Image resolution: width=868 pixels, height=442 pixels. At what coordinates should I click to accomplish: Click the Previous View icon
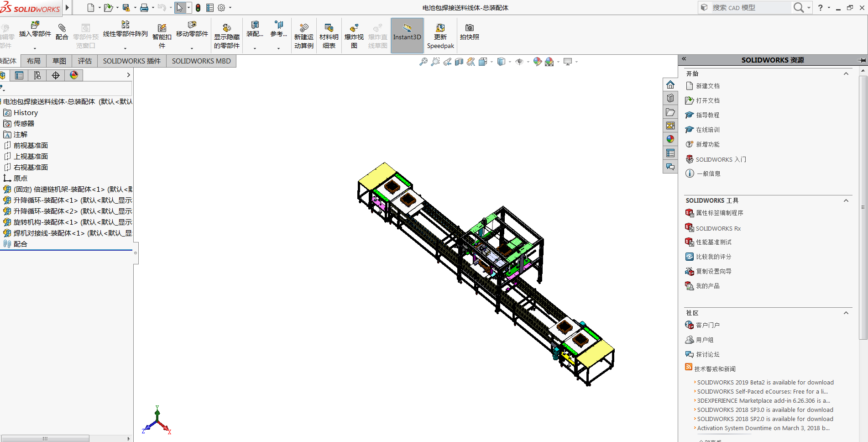pyautogui.click(x=447, y=62)
